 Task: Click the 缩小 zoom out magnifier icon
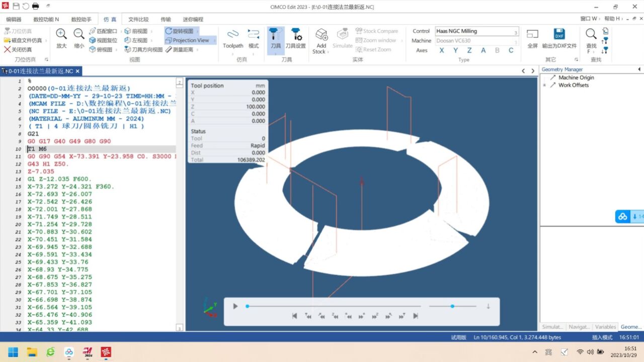pos(79,34)
